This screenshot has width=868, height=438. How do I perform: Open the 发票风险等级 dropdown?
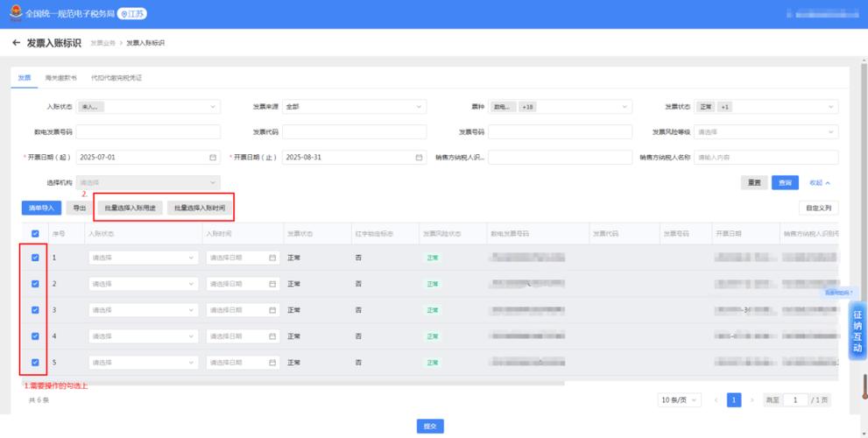coord(766,132)
